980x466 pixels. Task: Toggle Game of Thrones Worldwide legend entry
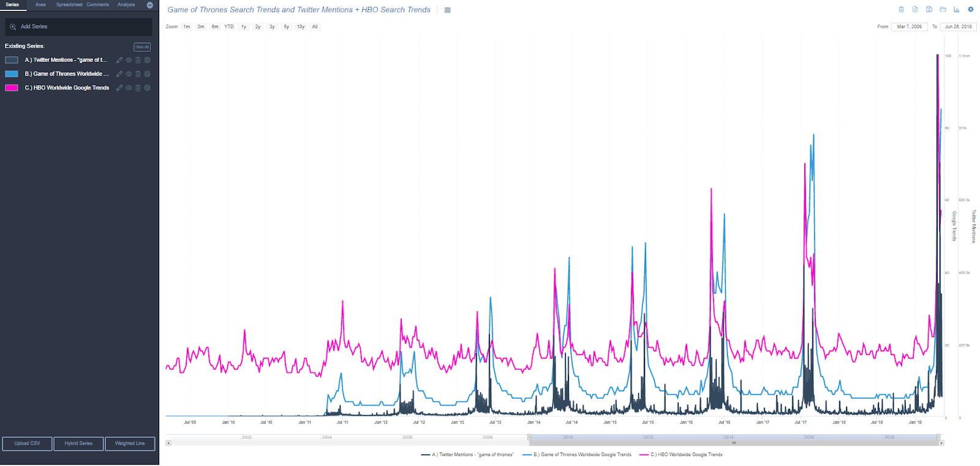click(x=577, y=455)
